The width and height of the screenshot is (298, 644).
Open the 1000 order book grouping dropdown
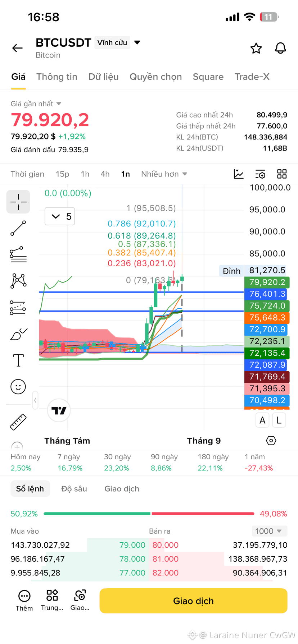269,531
